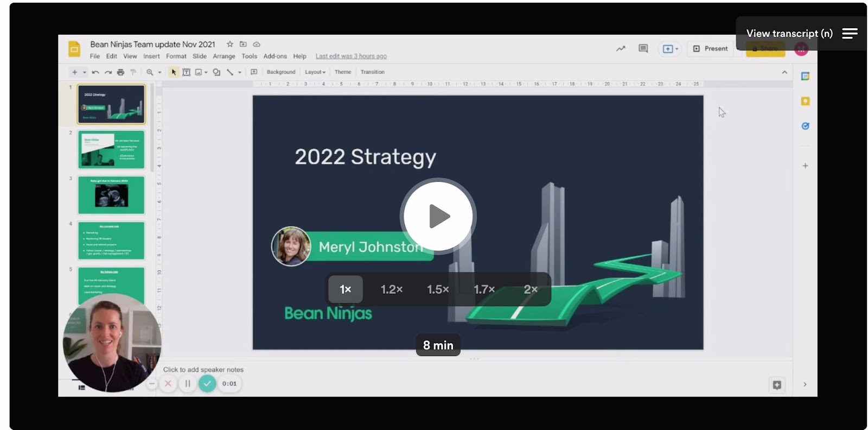Open the Format menu
The width and height of the screenshot is (868, 430).
pyautogui.click(x=176, y=56)
